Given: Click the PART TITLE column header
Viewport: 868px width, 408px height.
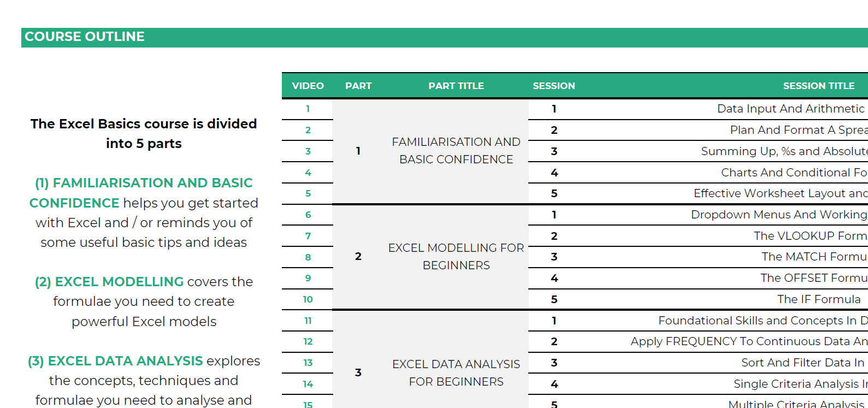Looking at the screenshot, I should coord(456,86).
